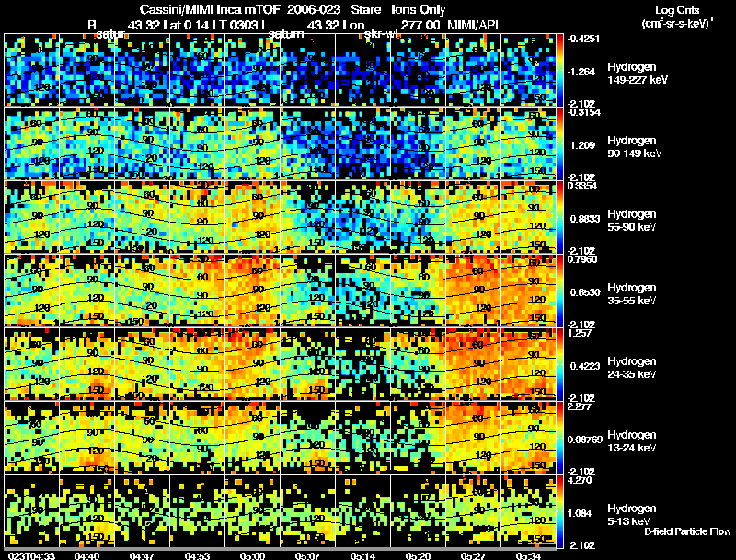Pick the colorbar beside Hydrogen 55-90 keV
This screenshot has width=736, height=560.
[559, 217]
